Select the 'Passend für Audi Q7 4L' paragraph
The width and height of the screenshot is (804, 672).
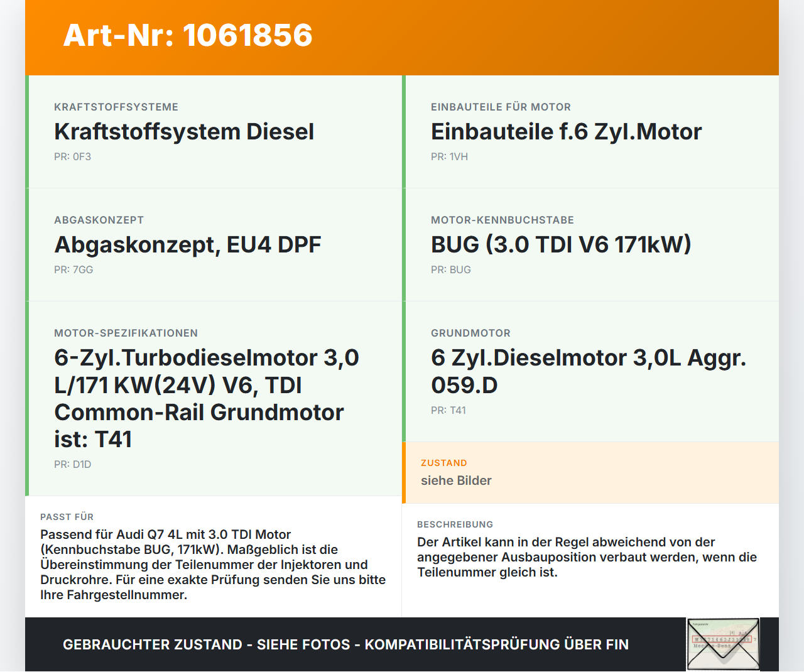point(213,565)
